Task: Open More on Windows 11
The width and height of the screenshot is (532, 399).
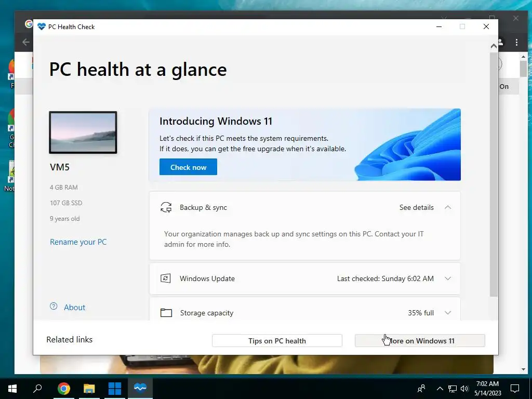Action: point(420,341)
